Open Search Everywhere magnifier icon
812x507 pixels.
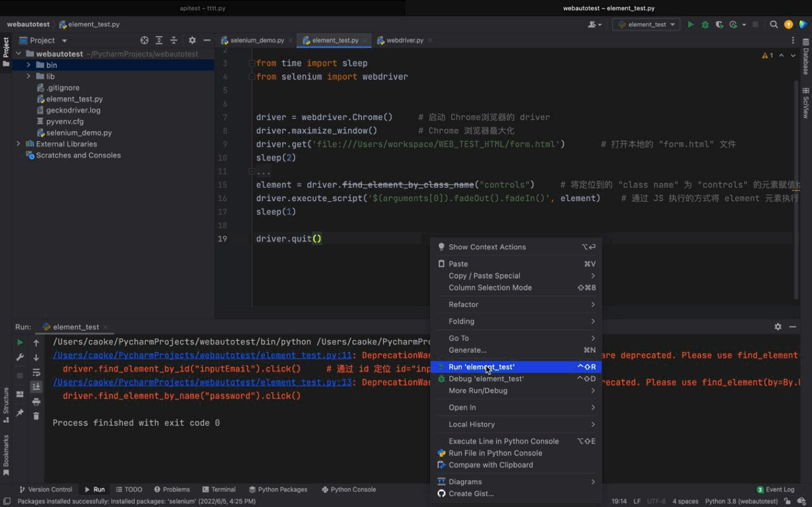773,24
